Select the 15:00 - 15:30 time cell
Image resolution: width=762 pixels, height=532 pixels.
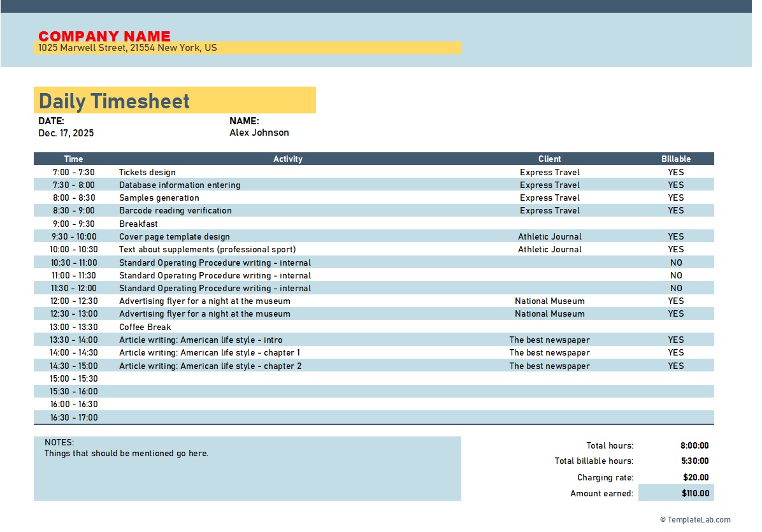click(x=74, y=379)
